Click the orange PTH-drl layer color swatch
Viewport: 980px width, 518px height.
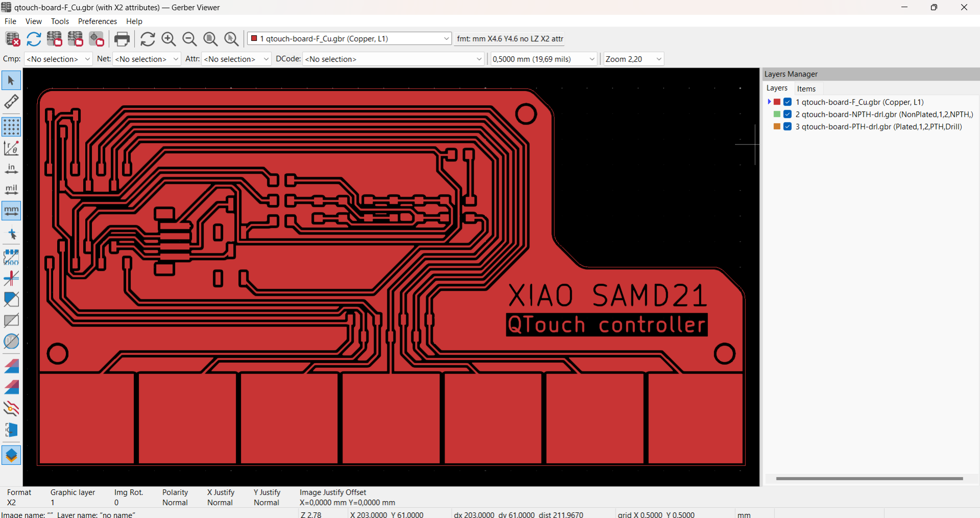(777, 127)
